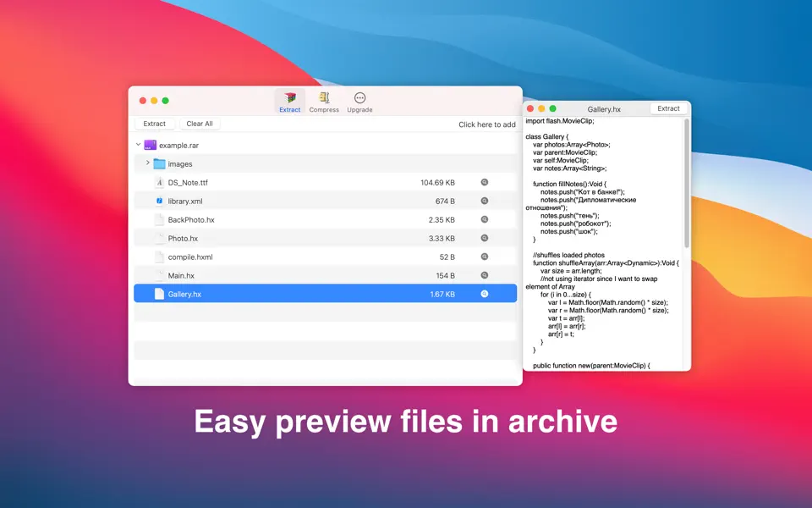Preview DS_Note.ttf with magnifier icon
This screenshot has height=508, width=812.
pyautogui.click(x=484, y=183)
